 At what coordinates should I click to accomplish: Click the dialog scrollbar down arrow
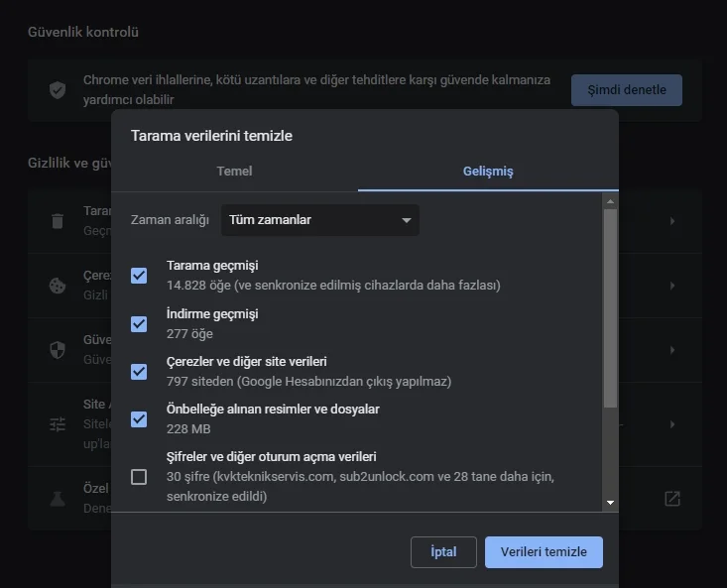click(x=610, y=504)
